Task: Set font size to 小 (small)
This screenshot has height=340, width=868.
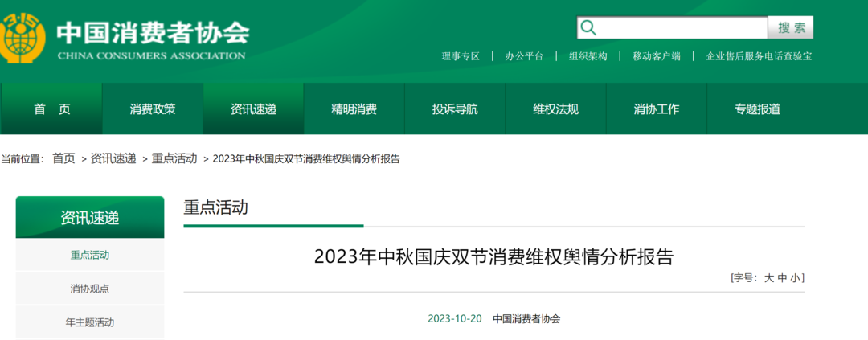Action: [794, 278]
